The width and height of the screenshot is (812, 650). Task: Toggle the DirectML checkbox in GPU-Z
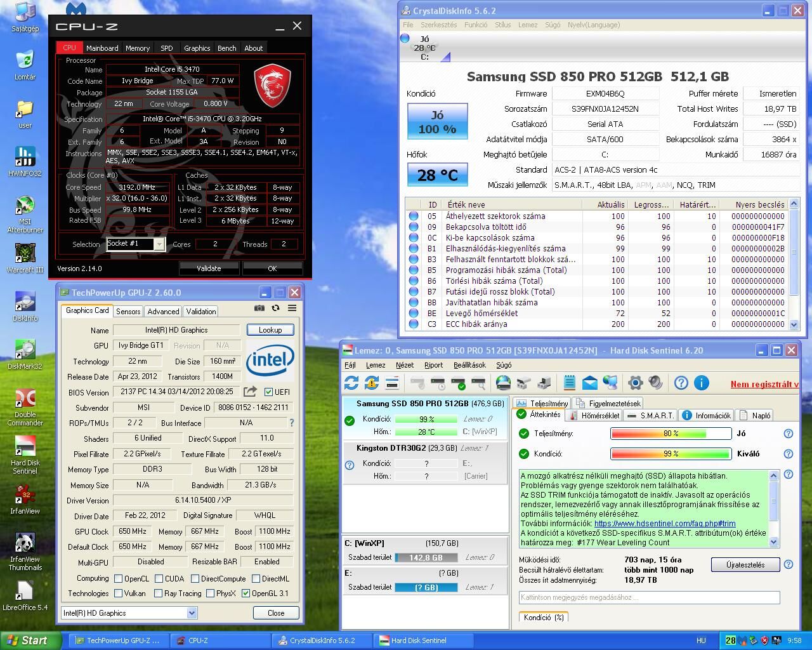pos(256,578)
